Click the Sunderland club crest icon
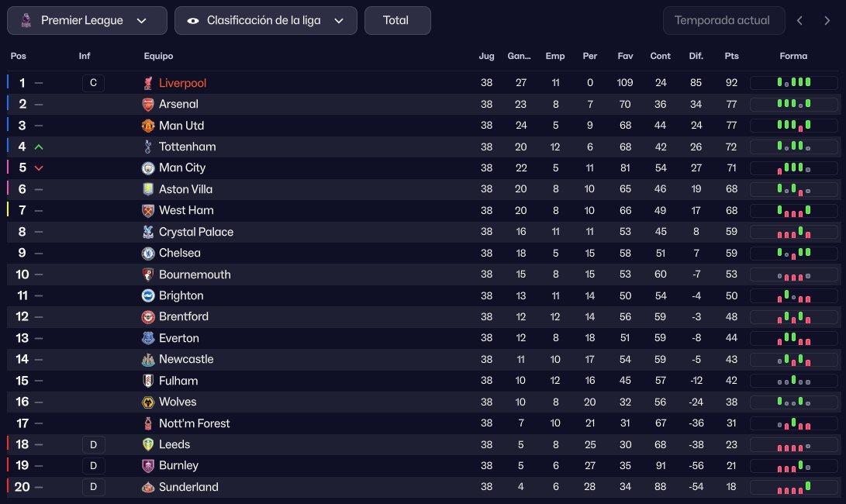 [148, 487]
